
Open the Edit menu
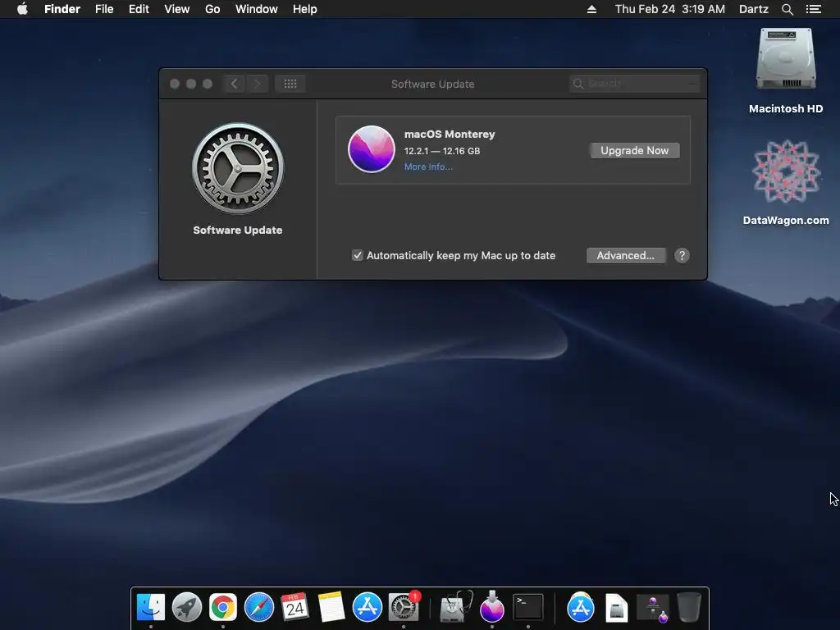(x=139, y=9)
